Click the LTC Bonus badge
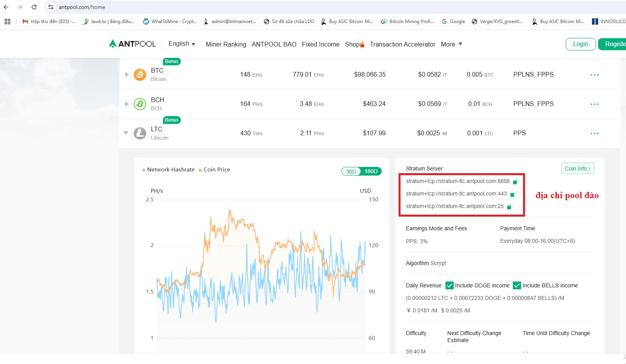Image resolution: width=626 pixels, height=364 pixels. [x=171, y=120]
